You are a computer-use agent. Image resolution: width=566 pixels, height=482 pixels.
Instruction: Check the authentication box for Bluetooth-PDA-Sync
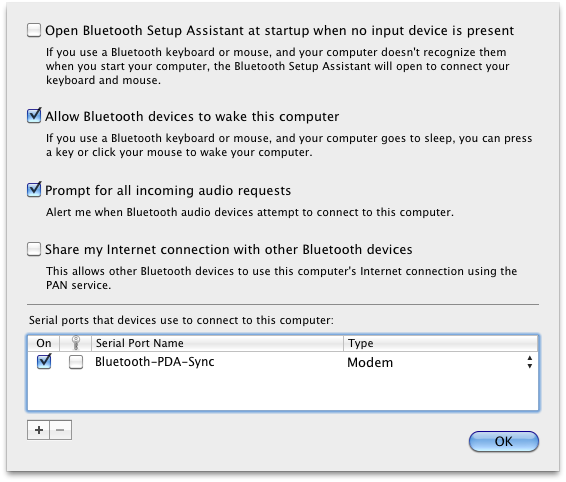pyautogui.click(x=76, y=362)
